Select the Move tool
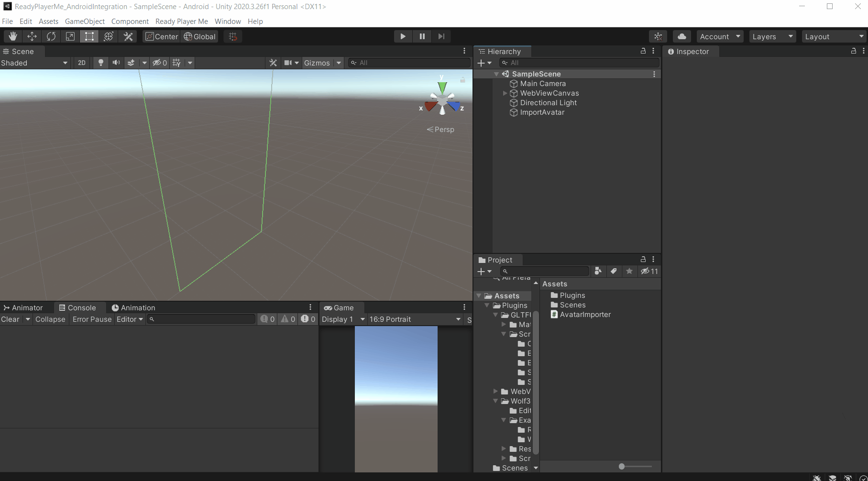Screen dimensions: 868x481 click(x=32, y=36)
